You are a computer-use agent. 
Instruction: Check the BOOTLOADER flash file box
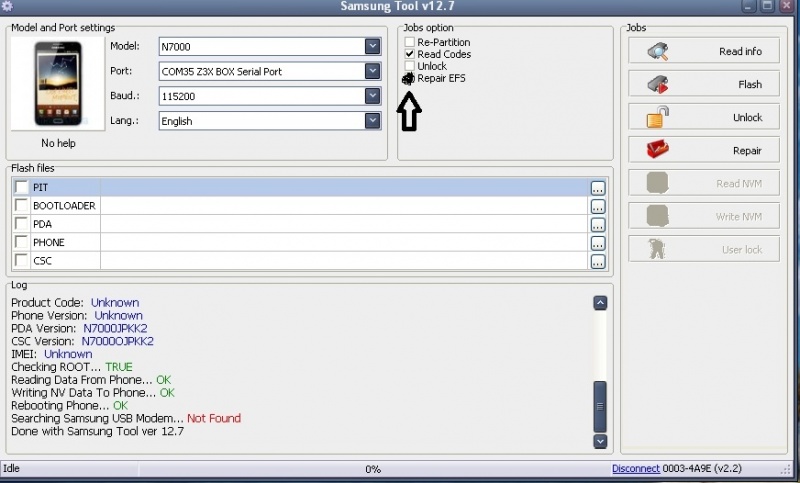(x=21, y=205)
